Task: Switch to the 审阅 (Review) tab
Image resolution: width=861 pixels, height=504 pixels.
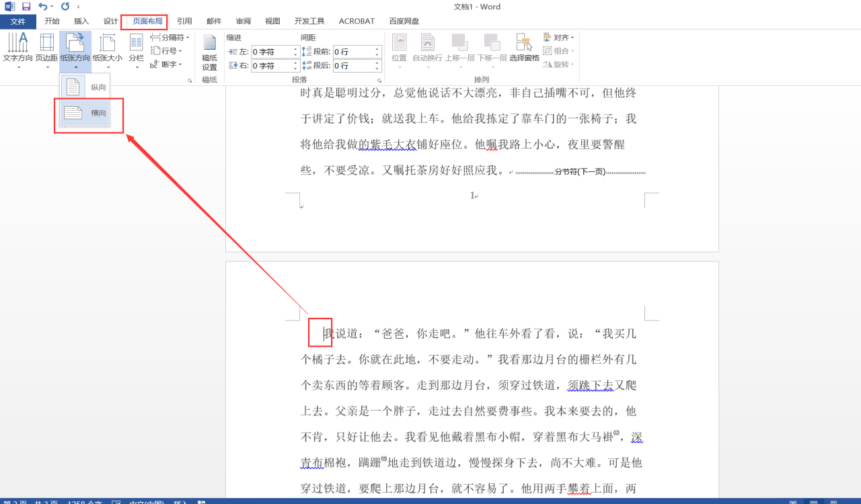Action: tap(244, 22)
